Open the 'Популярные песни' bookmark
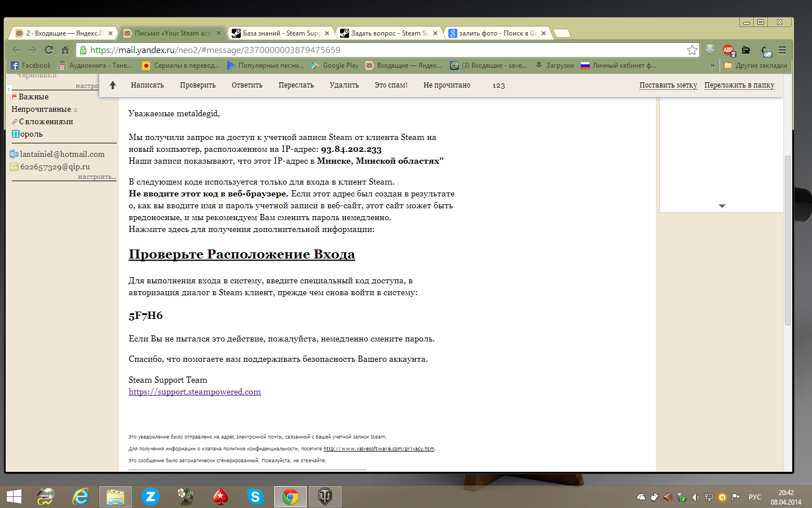Screen dimensions: 812x508 [x=266, y=65]
